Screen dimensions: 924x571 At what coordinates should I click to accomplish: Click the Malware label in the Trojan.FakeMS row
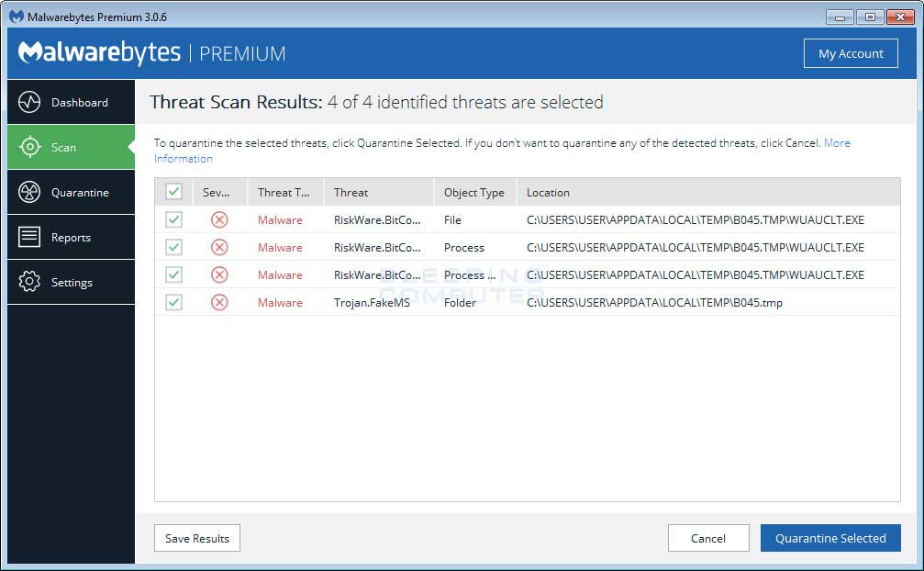tap(280, 302)
